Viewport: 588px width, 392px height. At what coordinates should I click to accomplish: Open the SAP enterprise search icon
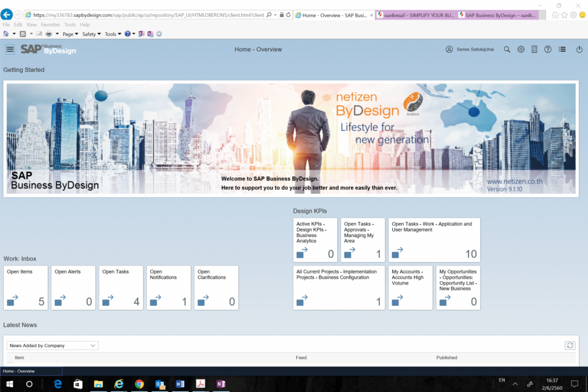coord(506,49)
